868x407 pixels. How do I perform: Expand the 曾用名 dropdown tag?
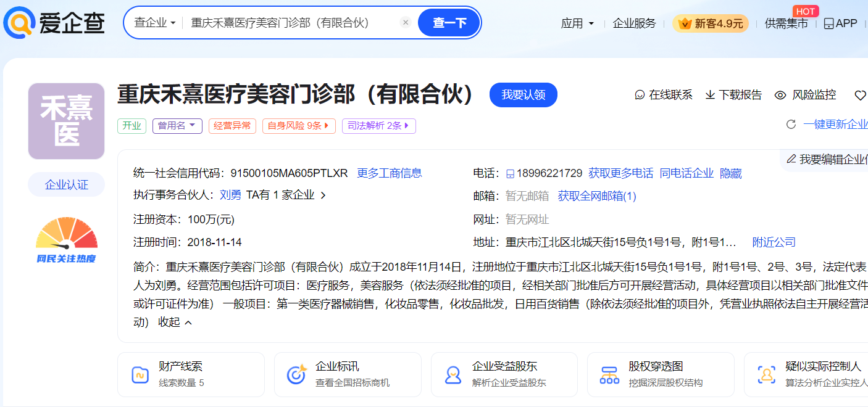pos(177,126)
